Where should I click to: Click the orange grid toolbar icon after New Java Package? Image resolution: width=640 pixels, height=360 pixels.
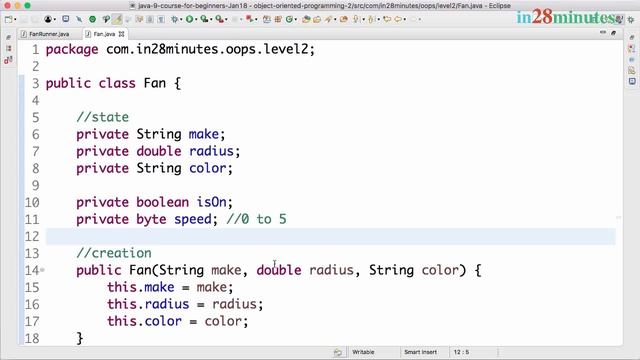(x=278, y=19)
